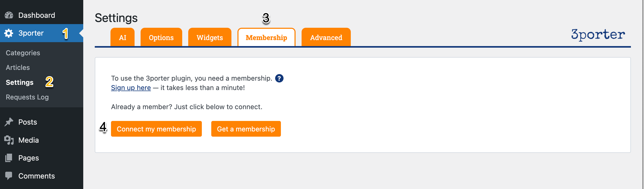The width and height of the screenshot is (644, 189).
Task: Click the Pages icon in sidebar
Action: coord(9,158)
